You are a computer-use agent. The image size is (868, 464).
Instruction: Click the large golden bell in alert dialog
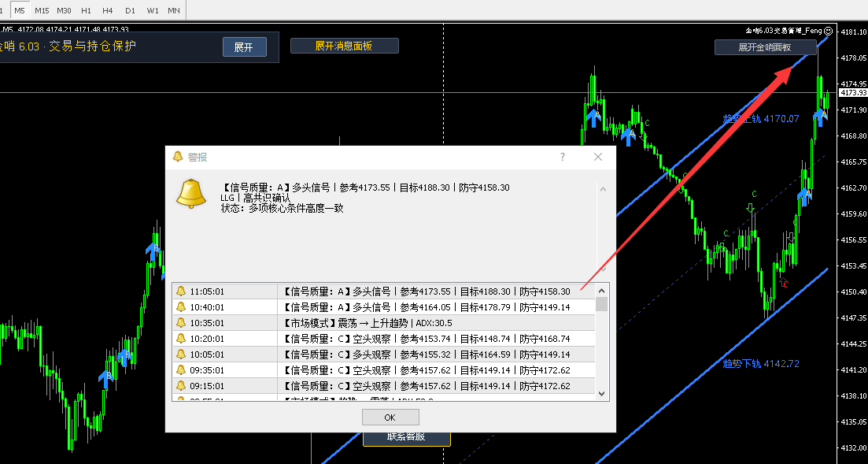click(191, 194)
